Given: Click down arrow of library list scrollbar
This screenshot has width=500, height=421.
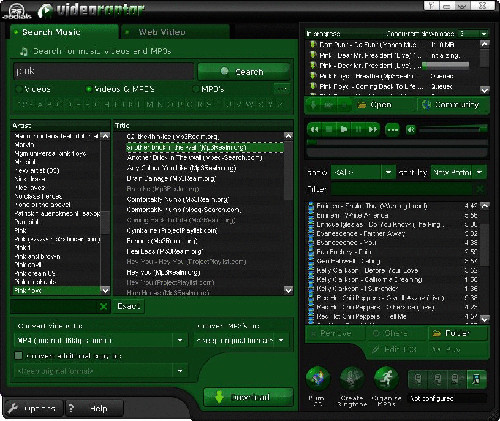Looking at the screenshot, I should click(485, 319).
